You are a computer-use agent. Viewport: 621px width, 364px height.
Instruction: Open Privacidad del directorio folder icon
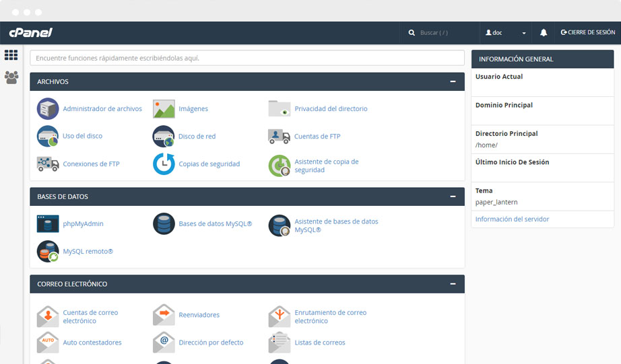click(280, 109)
